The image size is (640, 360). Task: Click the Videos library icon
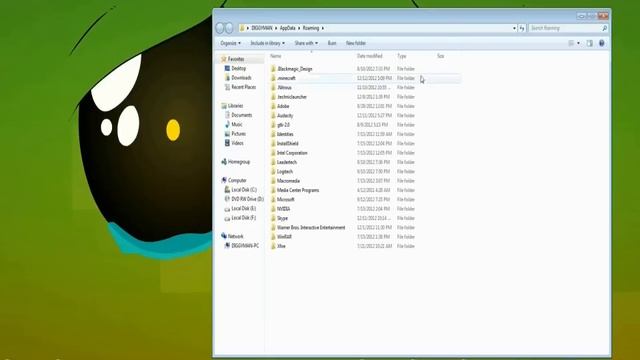[x=227, y=143]
